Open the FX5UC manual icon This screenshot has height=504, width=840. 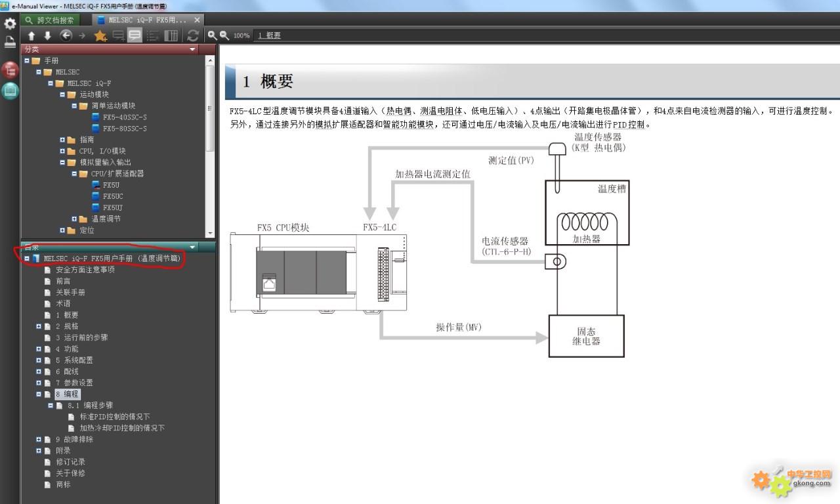[96, 196]
